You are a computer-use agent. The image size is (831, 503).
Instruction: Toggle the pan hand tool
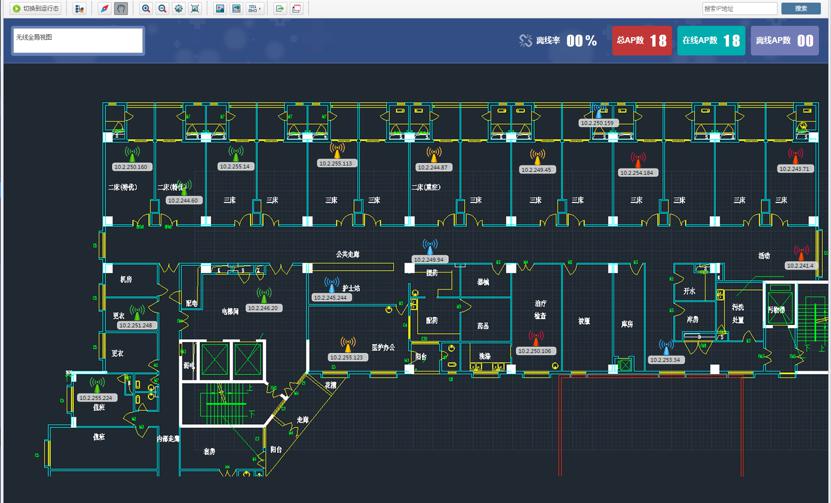(120, 8)
